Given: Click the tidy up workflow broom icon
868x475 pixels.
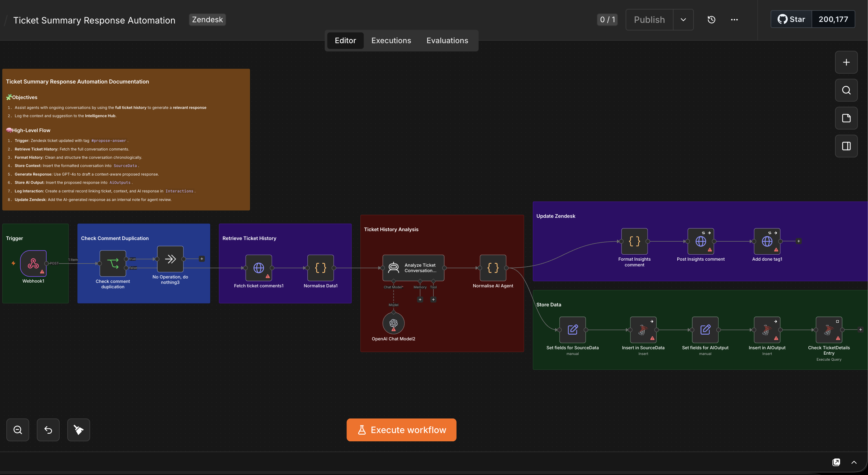Looking at the screenshot, I should point(78,430).
